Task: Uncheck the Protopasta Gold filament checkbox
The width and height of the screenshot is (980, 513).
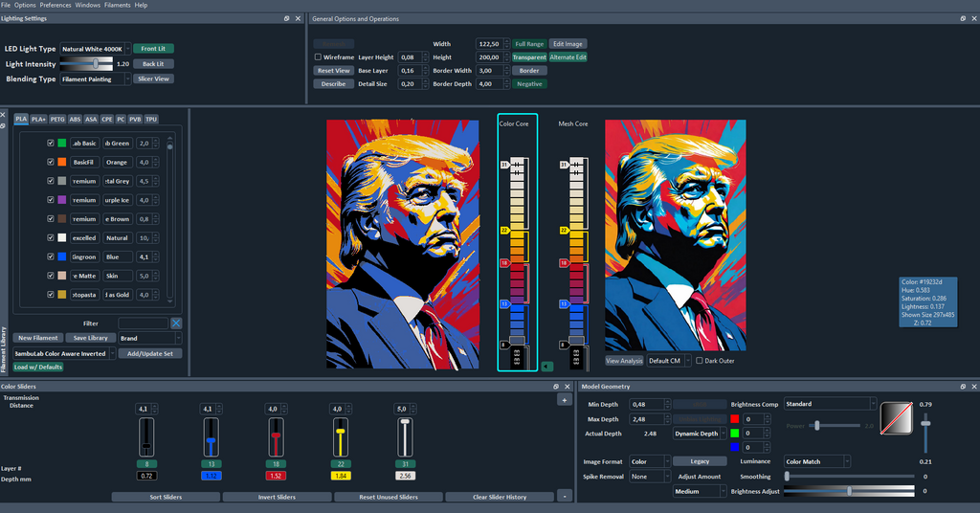Action: [51, 294]
